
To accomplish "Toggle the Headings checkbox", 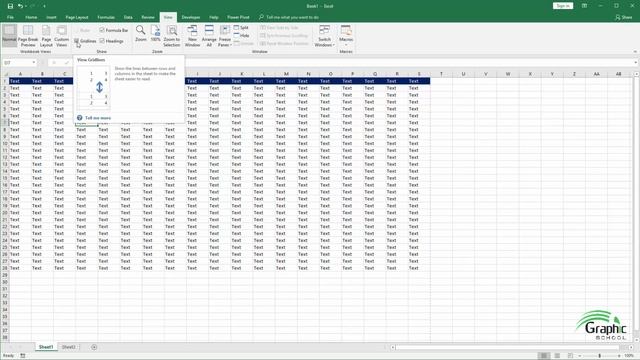I will tap(102, 41).
